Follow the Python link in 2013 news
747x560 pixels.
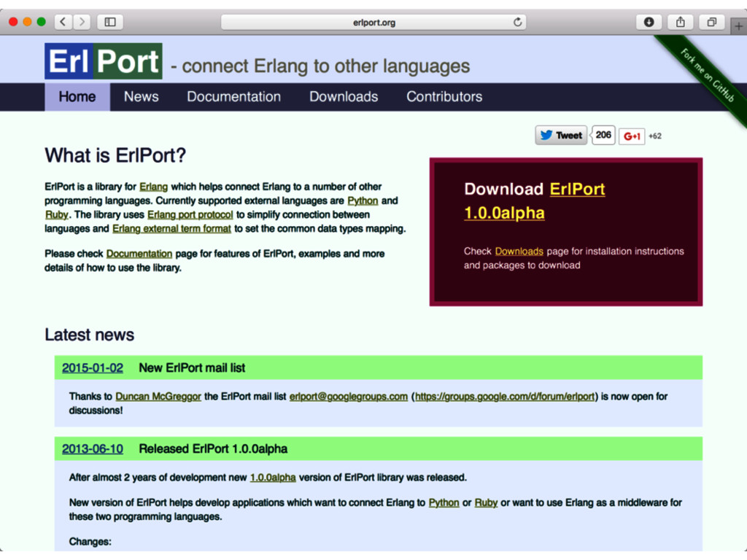pyautogui.click(x=444, y=503)
